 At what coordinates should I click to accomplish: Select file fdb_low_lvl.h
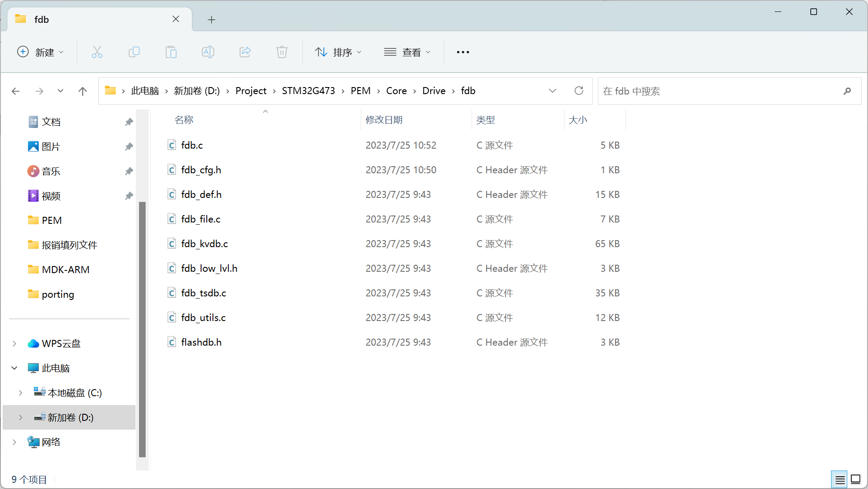(x=209, y=268)
